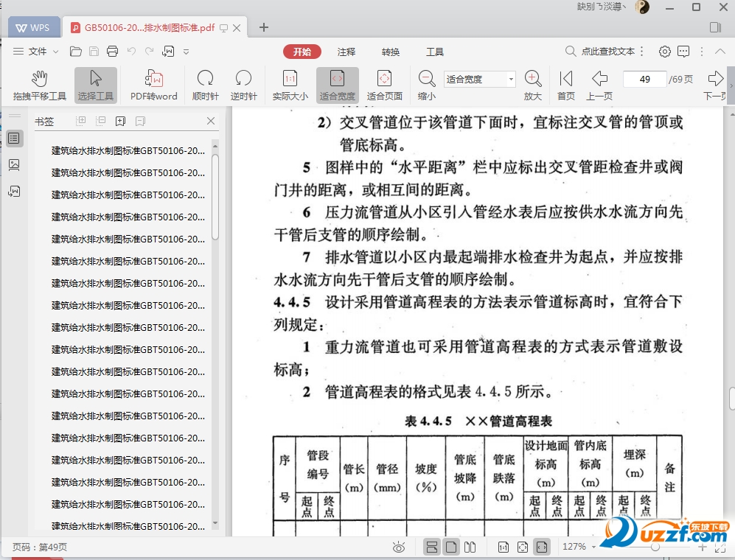The width and height of the screenshot is (735, 560).
Task: Select the GB50106 排水制图标准.pdf document tab
Action: [x=155, y=28]
